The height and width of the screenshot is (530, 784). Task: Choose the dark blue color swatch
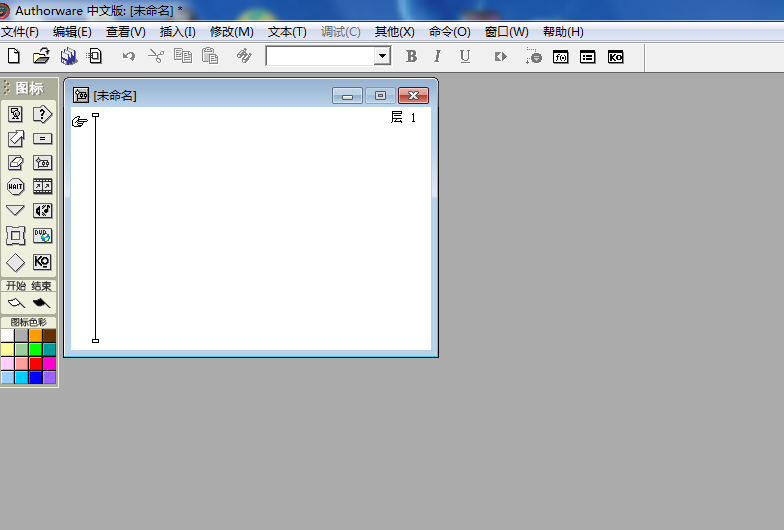36,378
